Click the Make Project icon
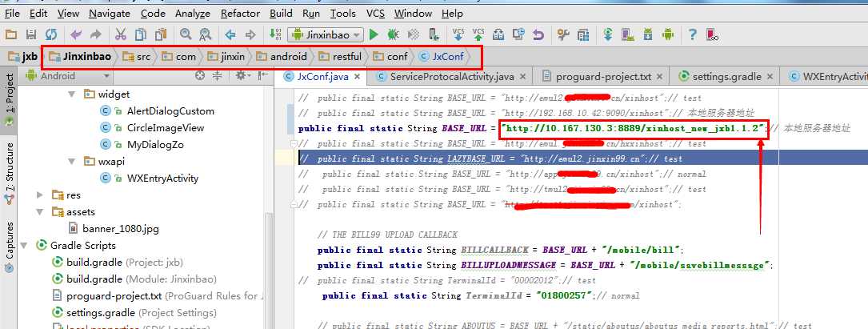The width and height of the screenshot is (868, 329). 275,34
